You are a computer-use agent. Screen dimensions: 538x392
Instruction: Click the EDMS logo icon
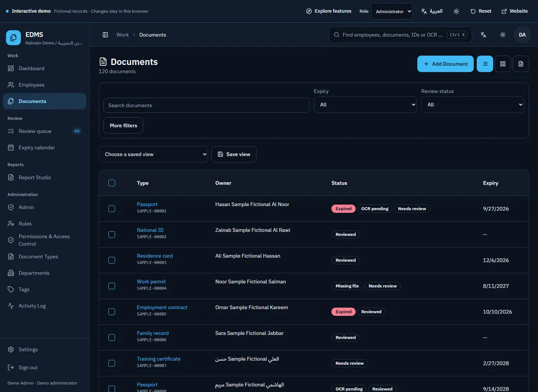(x=13, y=38)
